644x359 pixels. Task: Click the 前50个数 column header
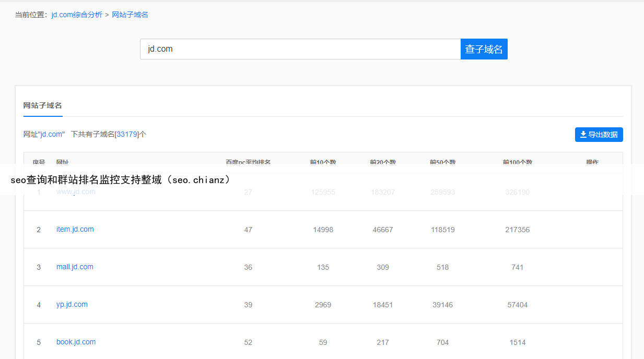(442, 162)
